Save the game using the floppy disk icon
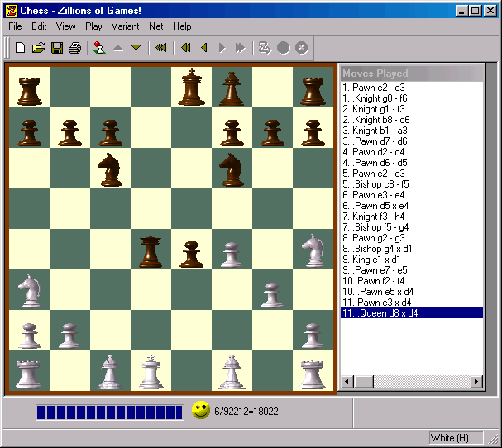Image resolution: width=502 pixels, height=448 pixels. pyautogui.click(x=57, y=48)
